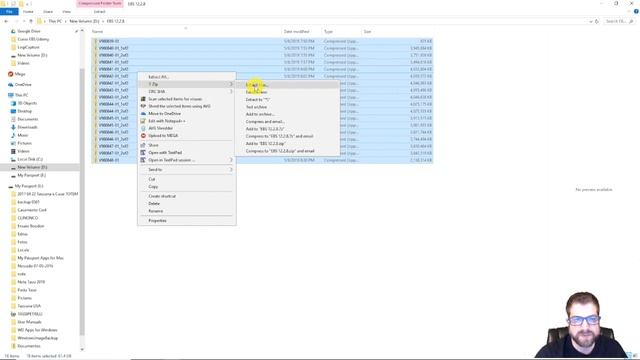Click the Refresh icon beside address bar
The width and height of the screenshot is (640, 360).
click(597, 21)
